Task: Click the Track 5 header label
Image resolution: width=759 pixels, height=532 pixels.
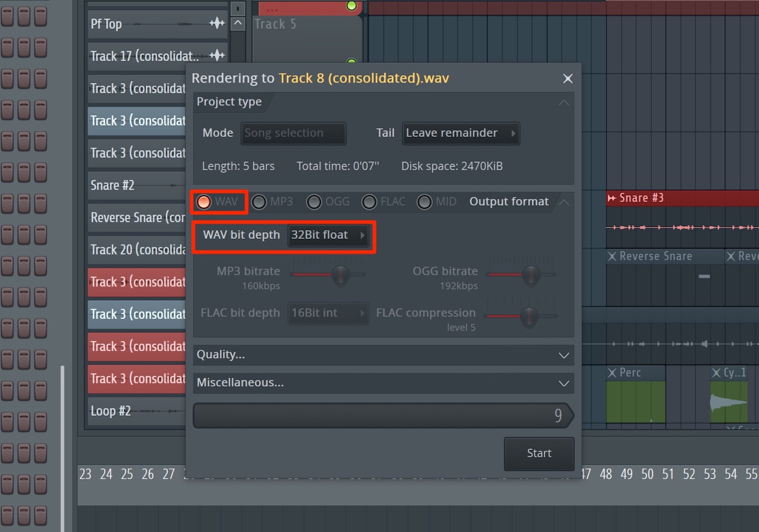Action: pyautogui.click(x=275, y=24)
